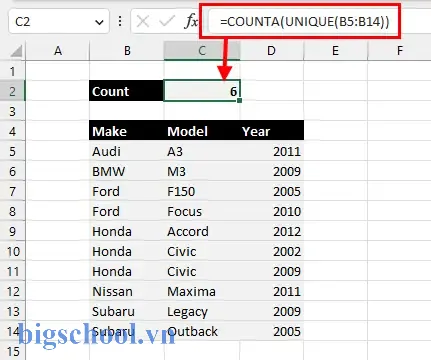Select the 2009 year cell for BMW
The width and height of the screenshot is (431, 360).
pyautogui.click(x=272, y=171)
